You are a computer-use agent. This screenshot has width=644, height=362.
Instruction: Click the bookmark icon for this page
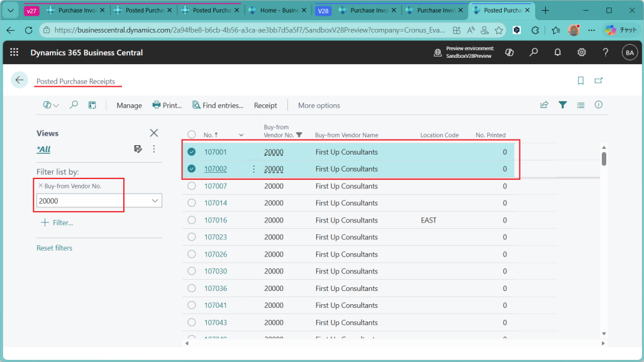(x=580, y=80)
